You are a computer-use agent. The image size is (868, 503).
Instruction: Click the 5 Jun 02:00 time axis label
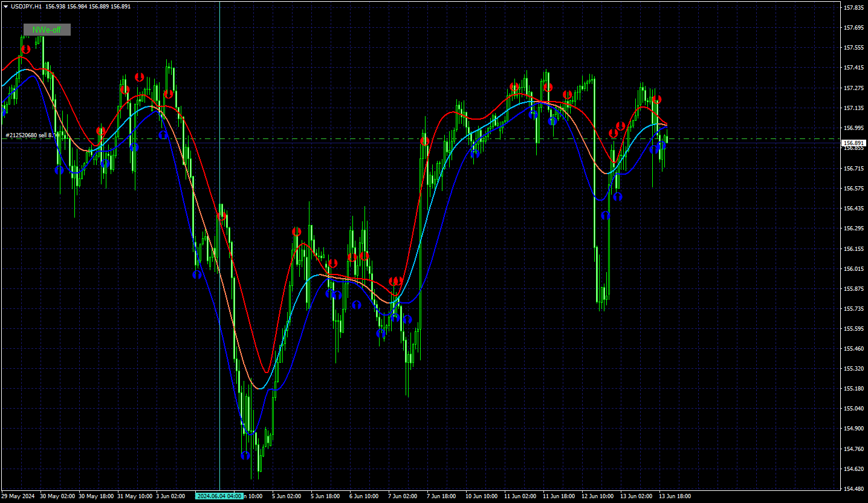tap(287, 496)
